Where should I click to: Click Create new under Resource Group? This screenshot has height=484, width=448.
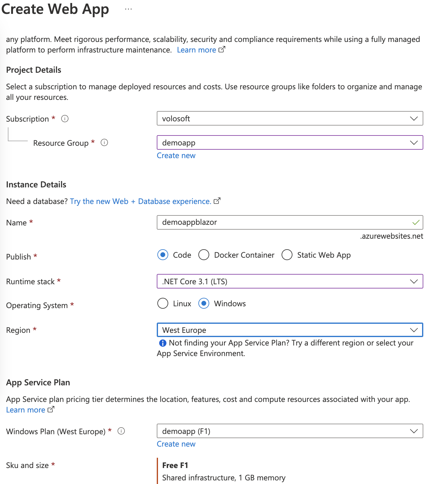176,156
